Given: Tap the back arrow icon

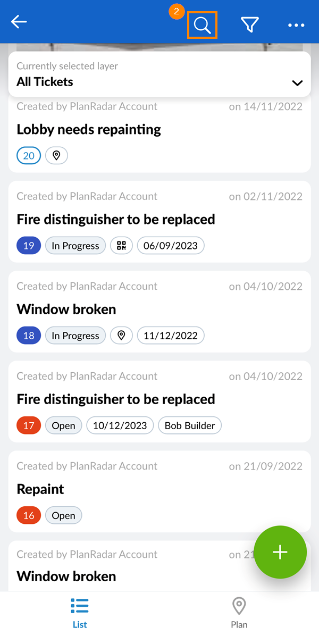Looking at the screenshot, I should pos(19,22).
